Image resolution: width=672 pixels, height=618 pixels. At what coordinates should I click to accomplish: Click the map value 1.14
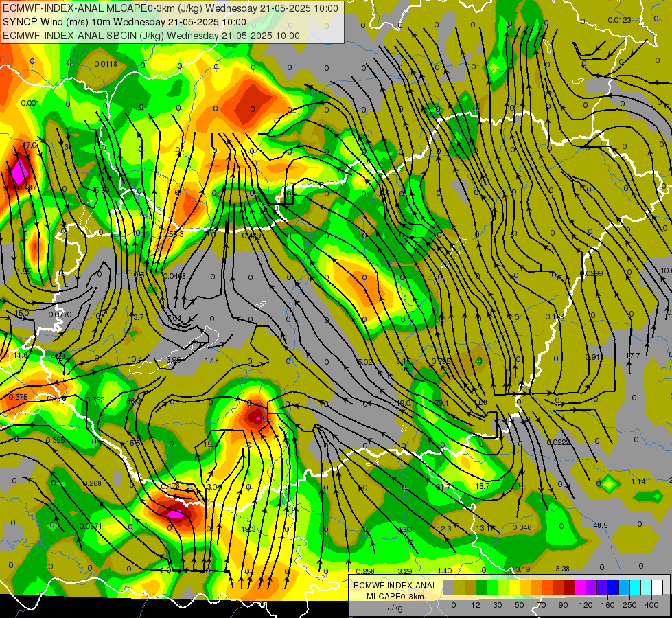tap(638, 481)
